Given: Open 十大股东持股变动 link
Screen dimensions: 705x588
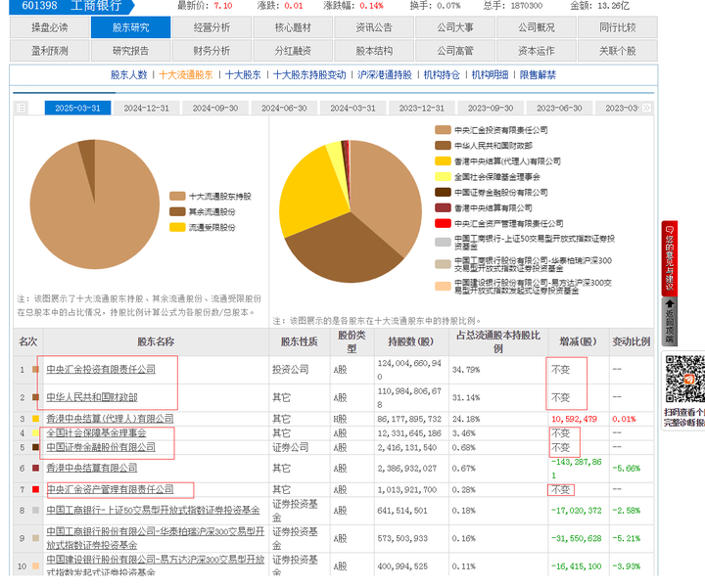Looking at the screenshot, I should 309,75.
